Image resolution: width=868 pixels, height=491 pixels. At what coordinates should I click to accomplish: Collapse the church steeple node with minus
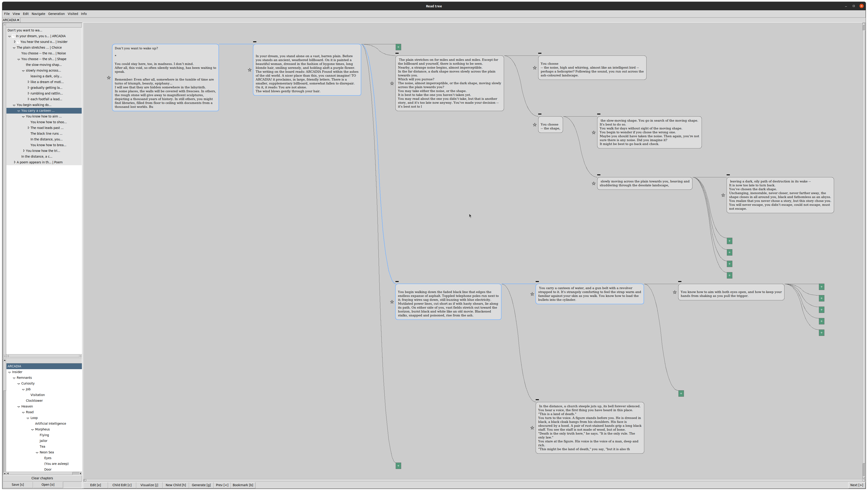[x=537, y=400]
